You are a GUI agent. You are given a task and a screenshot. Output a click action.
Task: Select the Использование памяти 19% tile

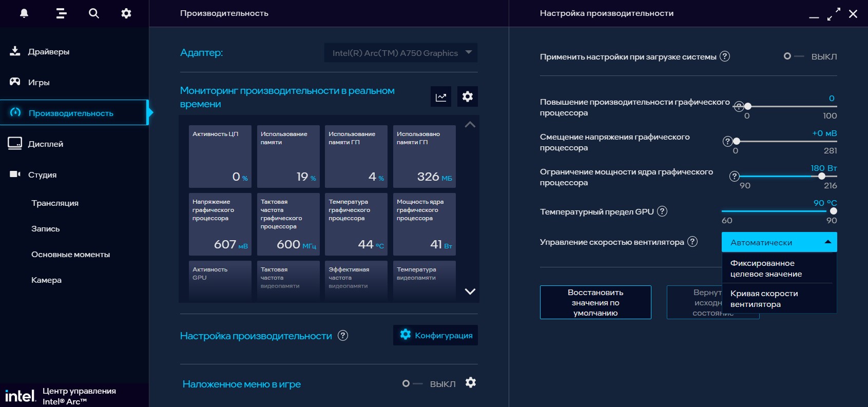(288, 157)
